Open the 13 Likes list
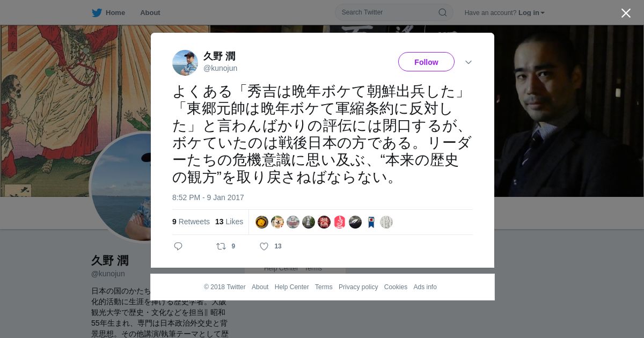The width and height of the screenshot is (644, 338). 229,222
